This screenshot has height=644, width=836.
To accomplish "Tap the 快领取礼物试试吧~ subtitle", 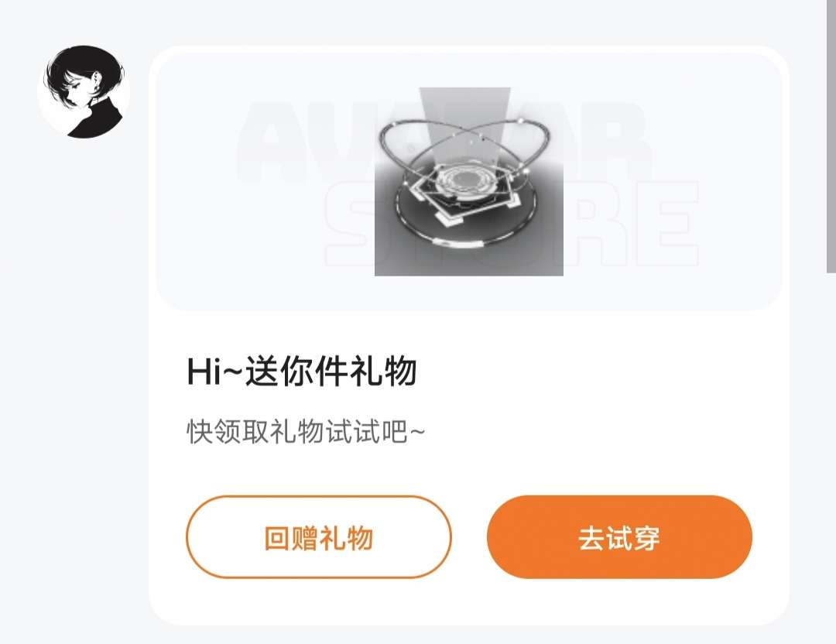I will click(306, 431).
